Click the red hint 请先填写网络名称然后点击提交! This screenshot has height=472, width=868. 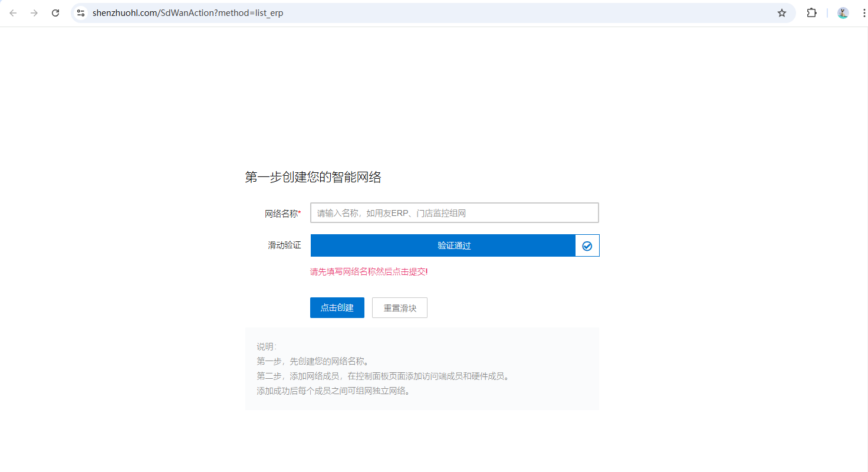369,272
